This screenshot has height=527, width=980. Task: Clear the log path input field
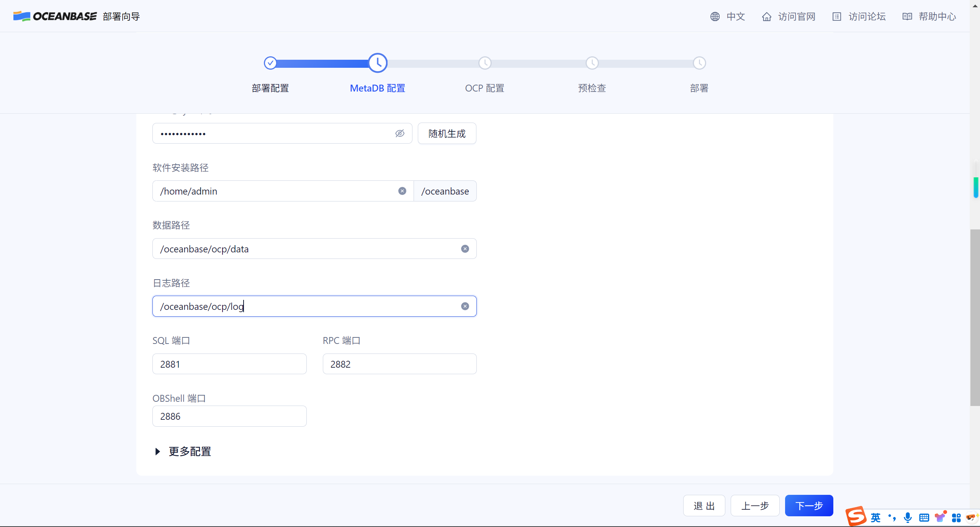click(x=465, y=306)
